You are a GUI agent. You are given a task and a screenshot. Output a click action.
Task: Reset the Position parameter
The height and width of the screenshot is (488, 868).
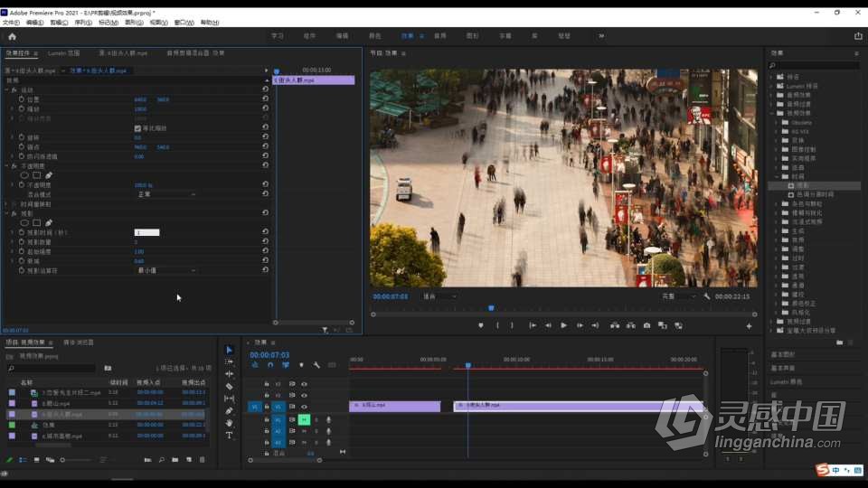(x=265, y=99)
